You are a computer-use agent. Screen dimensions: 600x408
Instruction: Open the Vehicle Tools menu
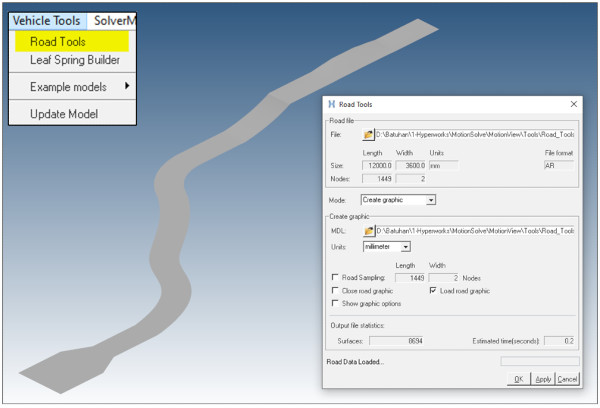(47, 21)
